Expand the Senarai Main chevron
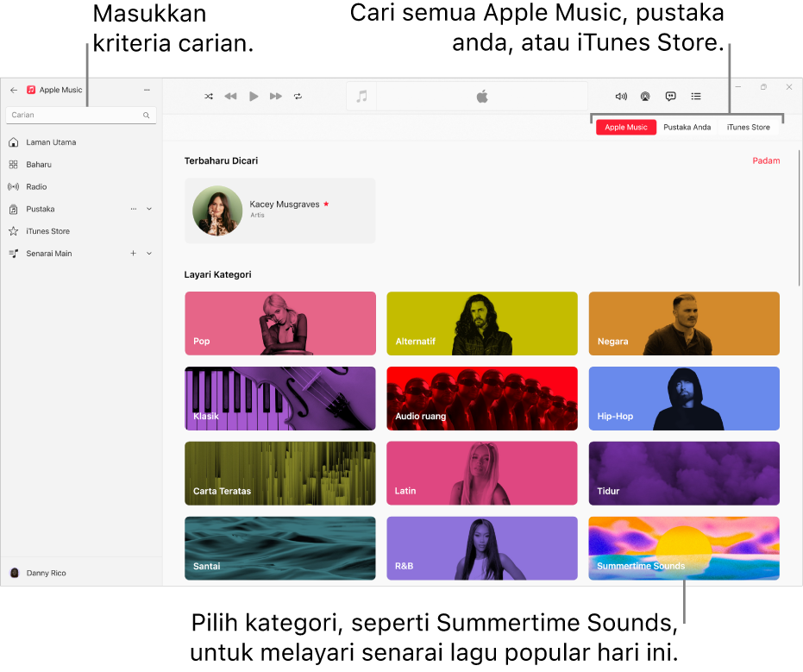 tap(149, 254)
